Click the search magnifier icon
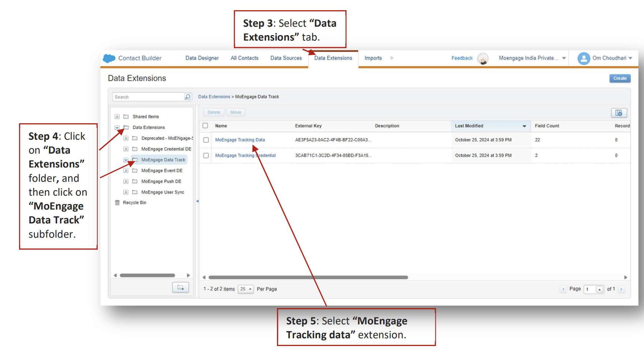The image size is (644, 354). [187, 97]
